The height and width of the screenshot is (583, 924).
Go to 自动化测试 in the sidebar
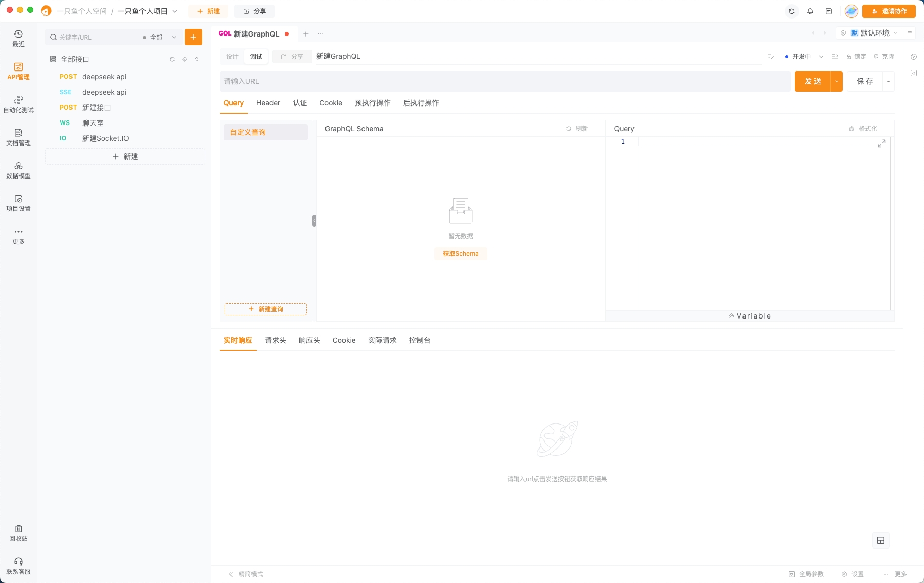pos(19,104)
